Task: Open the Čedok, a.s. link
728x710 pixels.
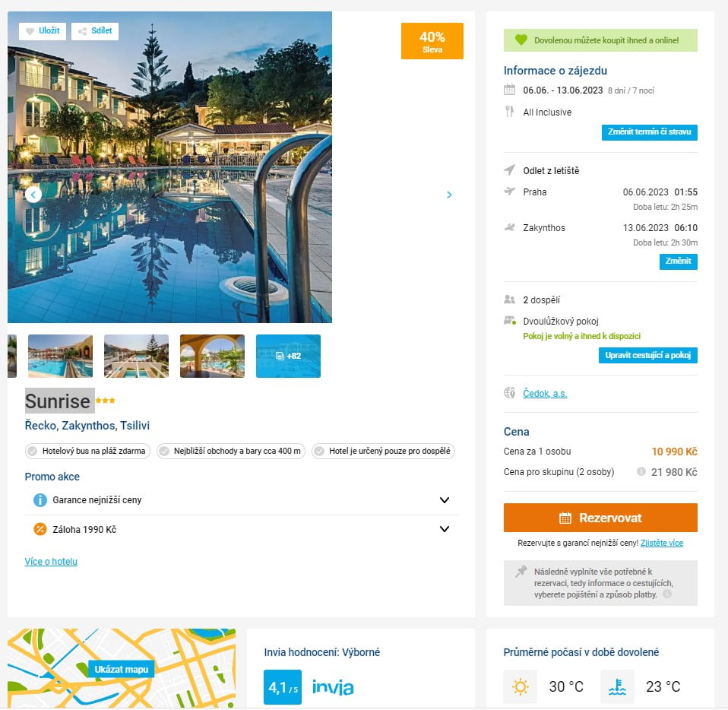Action: point(545,394)
